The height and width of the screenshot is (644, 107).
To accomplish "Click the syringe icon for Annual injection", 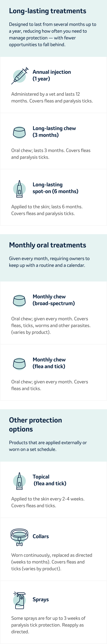I will [x=20, y=76].
